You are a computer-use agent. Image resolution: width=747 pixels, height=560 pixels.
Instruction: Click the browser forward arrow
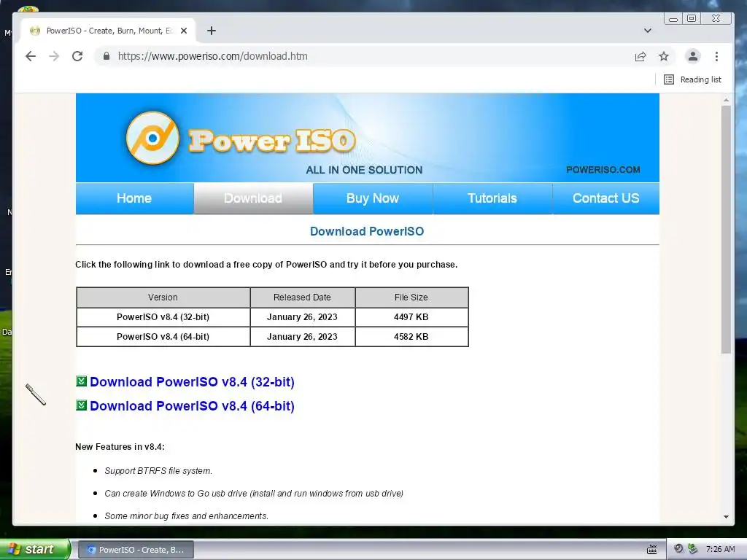[54, 56]
